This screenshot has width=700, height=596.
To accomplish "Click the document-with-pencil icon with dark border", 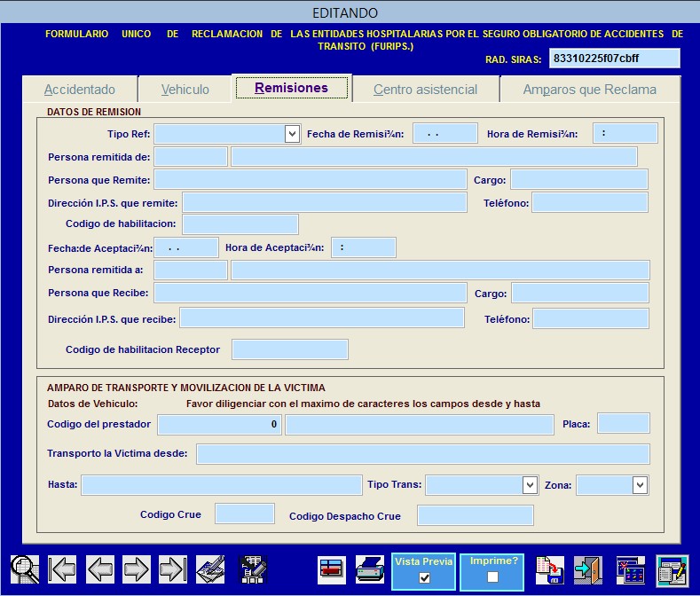I will point(253,569).
